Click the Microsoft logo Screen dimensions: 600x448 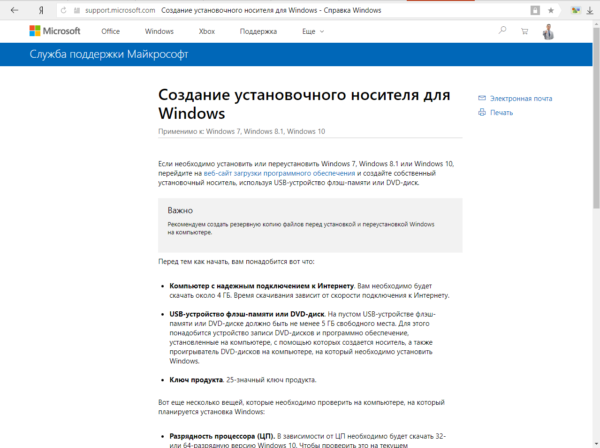pos(55,31)
